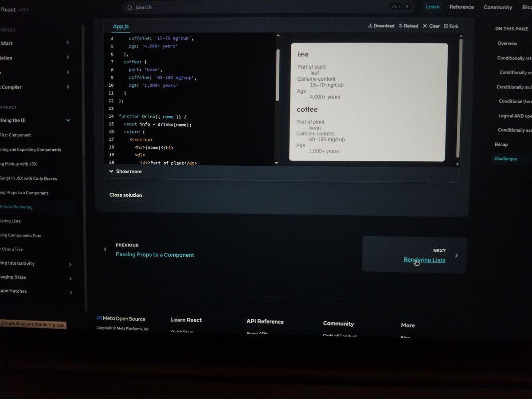Click the API Reference footer heading

click(x=265, y=322)
